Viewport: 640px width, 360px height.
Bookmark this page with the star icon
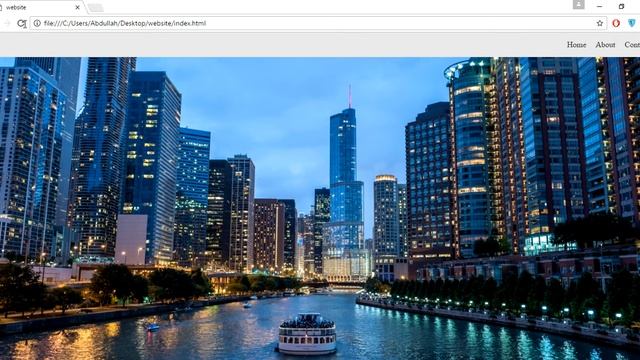600,23
